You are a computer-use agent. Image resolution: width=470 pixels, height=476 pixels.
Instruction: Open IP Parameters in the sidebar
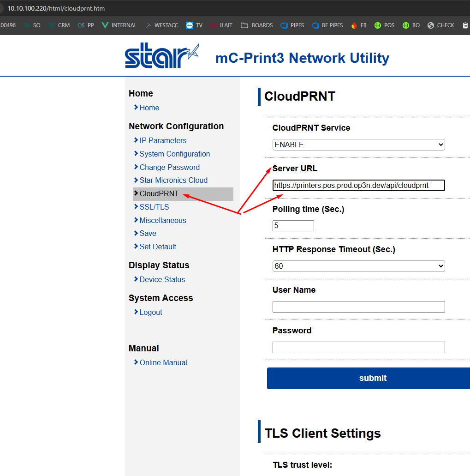(163, 140)
